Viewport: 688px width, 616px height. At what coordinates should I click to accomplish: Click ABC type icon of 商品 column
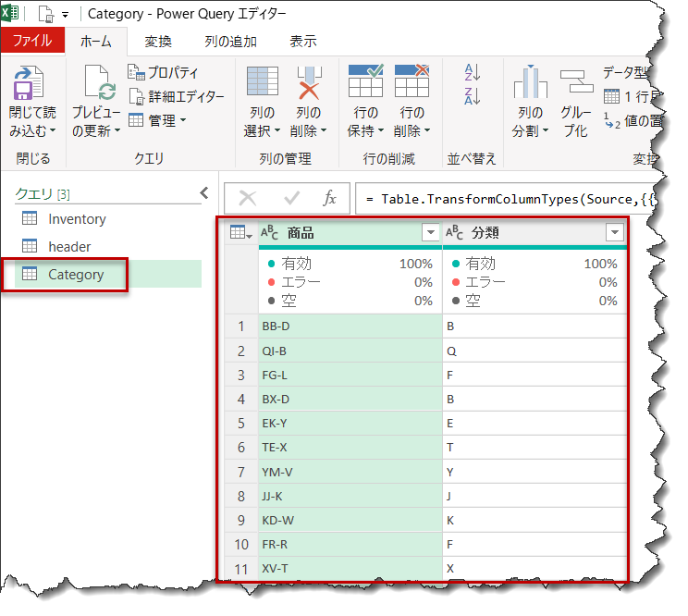pos(269,232)
